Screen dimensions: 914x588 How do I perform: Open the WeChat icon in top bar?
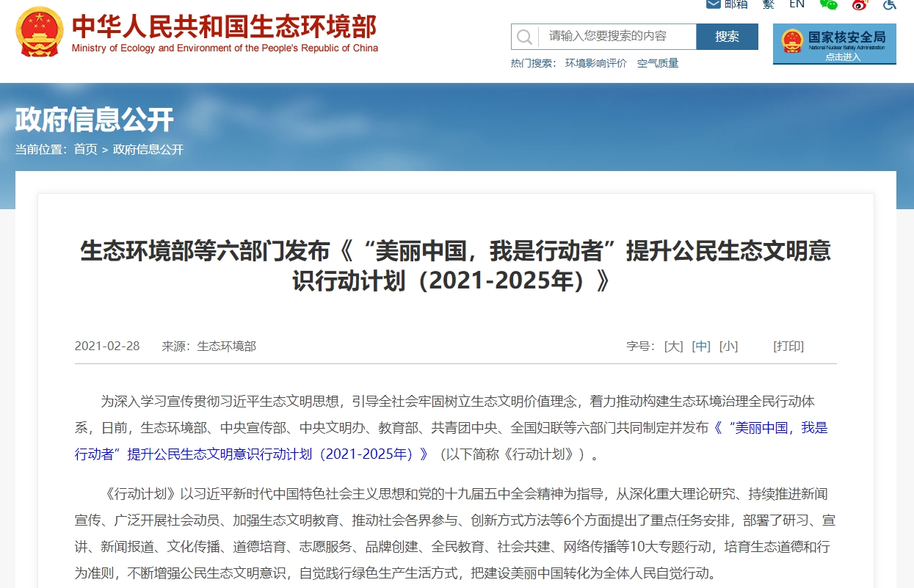coord(829,4)
